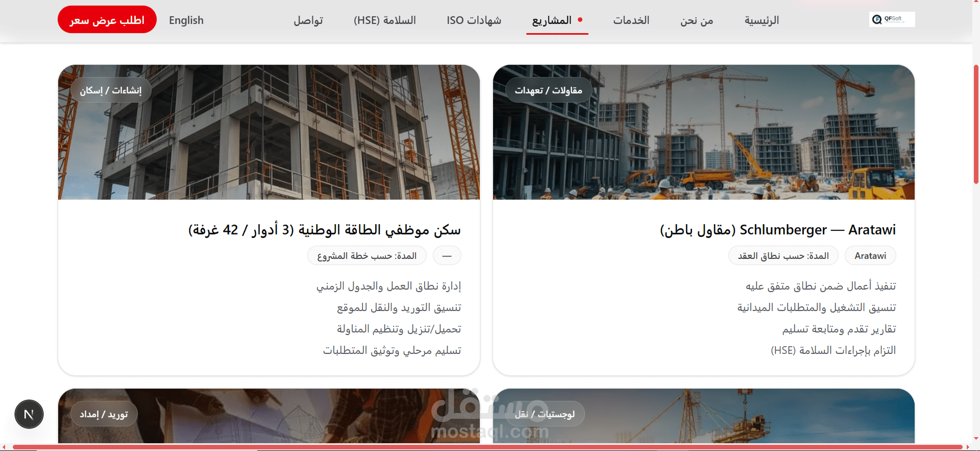Click the horizontal scrollbar at the bottom
Image resolution: width=980 pixels, height=451 pixels.
tap(487, 447)
